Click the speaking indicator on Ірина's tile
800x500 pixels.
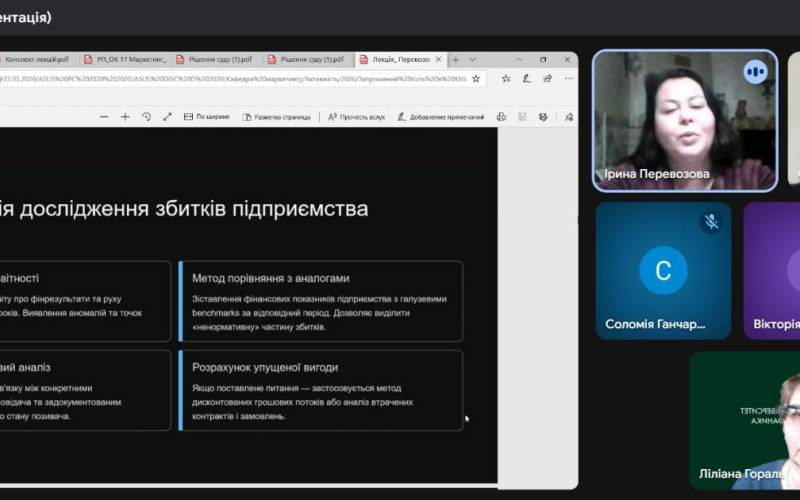(x=756, y=72)
